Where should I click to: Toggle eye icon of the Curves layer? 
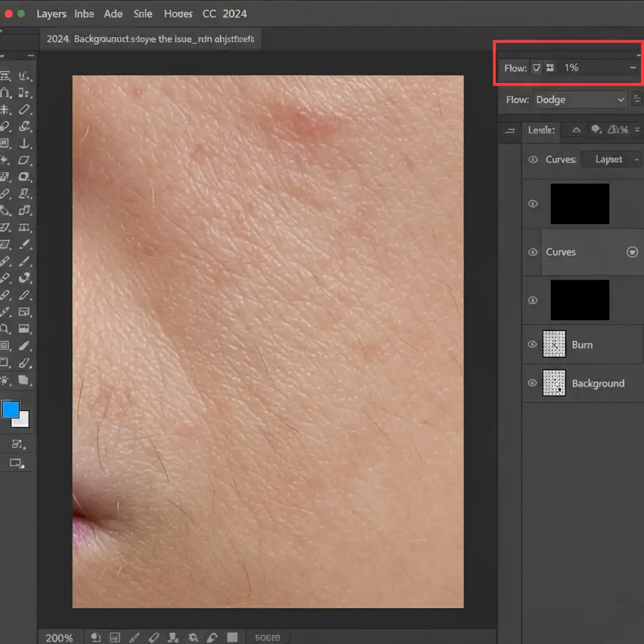pyautogui.click(x=533, y=252)
